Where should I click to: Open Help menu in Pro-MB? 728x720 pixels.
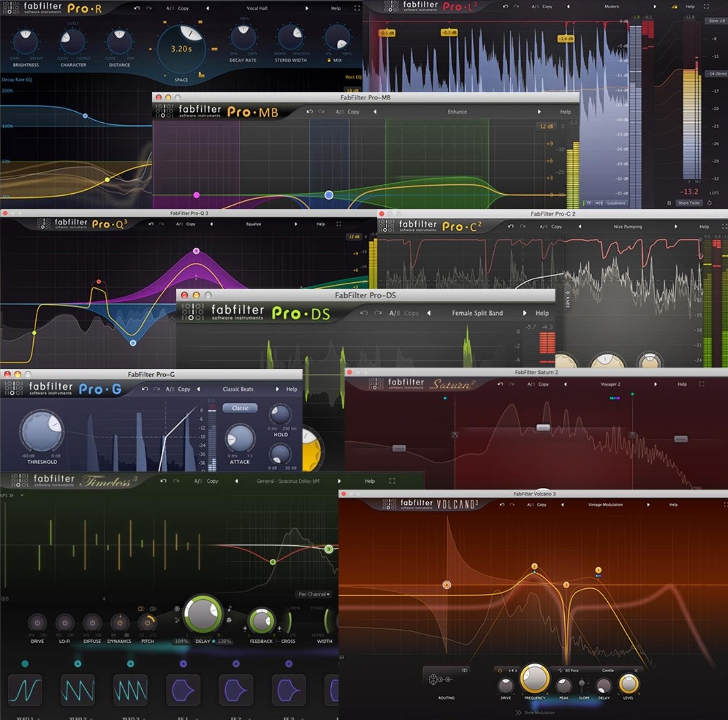point(565,112)
